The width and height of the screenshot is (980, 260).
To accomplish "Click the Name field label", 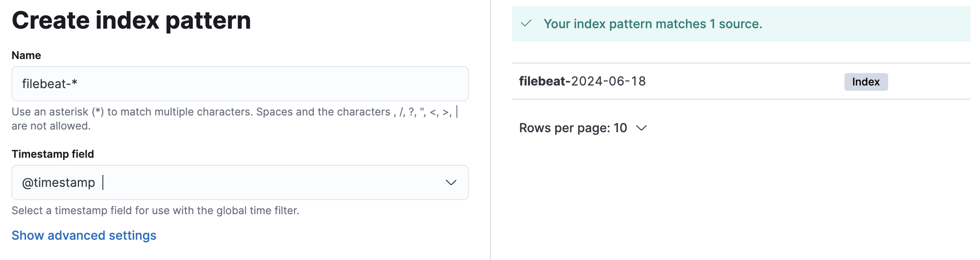I will 26,56.
